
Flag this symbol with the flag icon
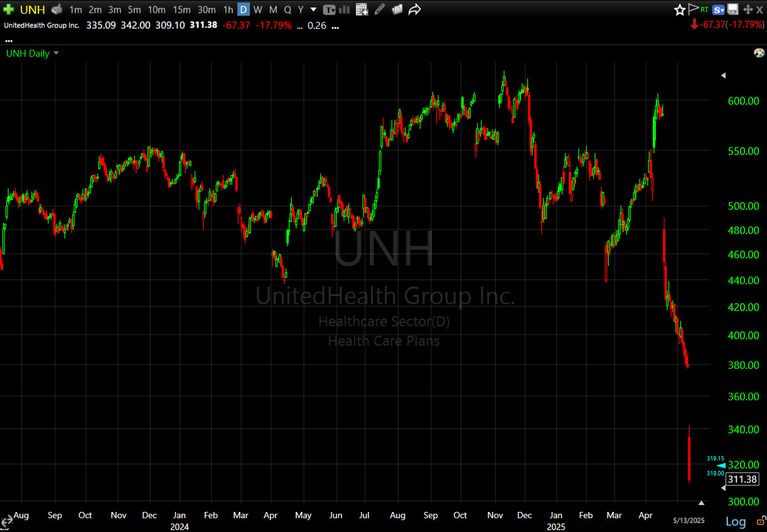click(x=693, y=9)
